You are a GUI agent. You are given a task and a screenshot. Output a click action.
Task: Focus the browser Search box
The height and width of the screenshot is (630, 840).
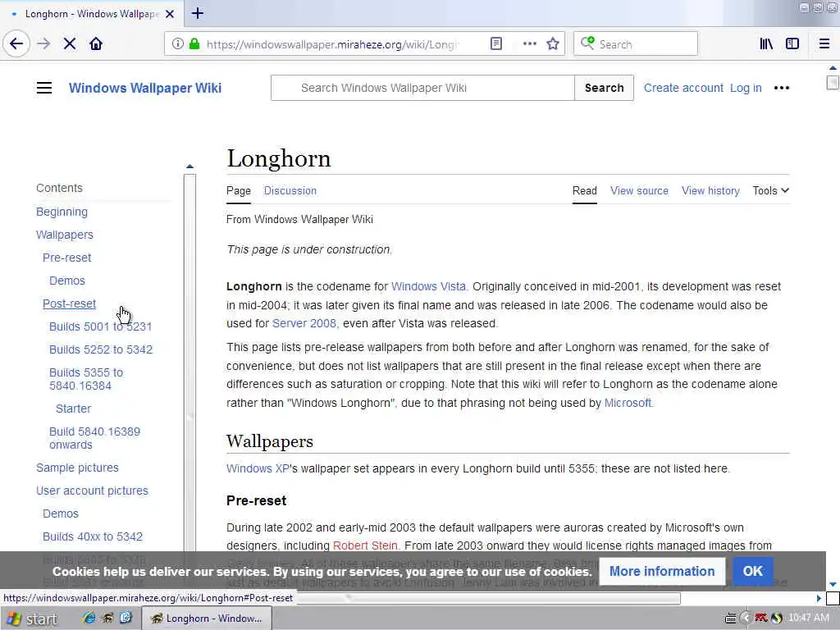[x=636, y=44]
